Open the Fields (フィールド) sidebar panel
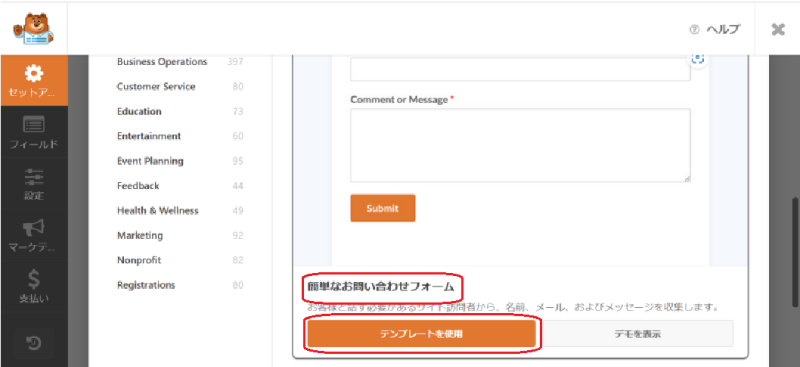Viewport: 800px width, 367px height. point(34,132)
